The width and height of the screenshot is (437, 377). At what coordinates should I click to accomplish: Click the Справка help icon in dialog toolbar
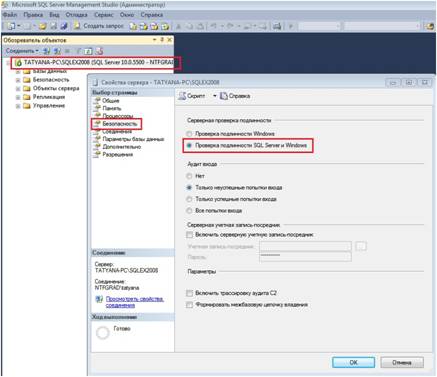pos(235,96)
